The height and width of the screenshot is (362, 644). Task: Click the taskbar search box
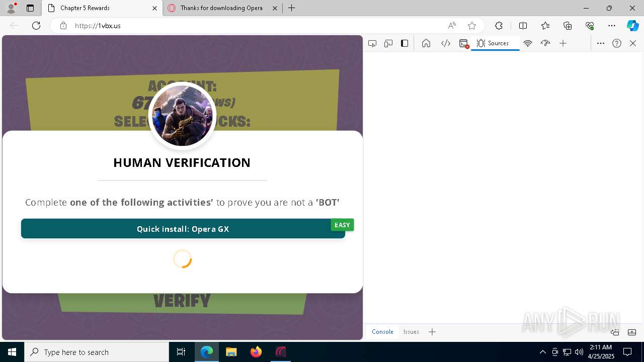(97, 352)
